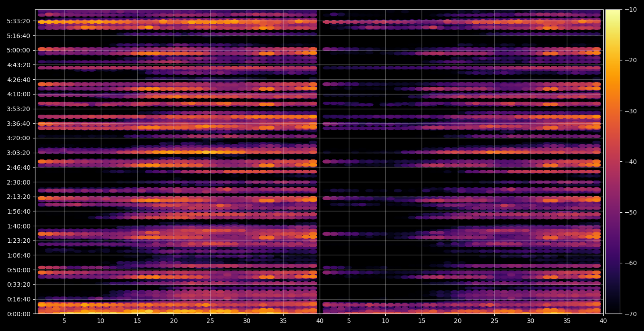Click the −70 colorbar tick label
Viewport: 644px width, 331px height.
(x=631, y=314)
